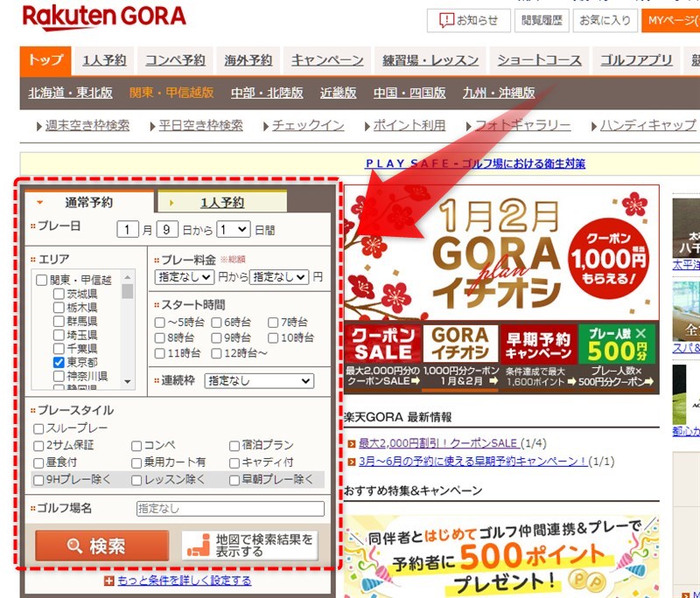Click the ゴルフ場名 input field
The height and width of the screenshot is (598, 700).
click(230, 509)
